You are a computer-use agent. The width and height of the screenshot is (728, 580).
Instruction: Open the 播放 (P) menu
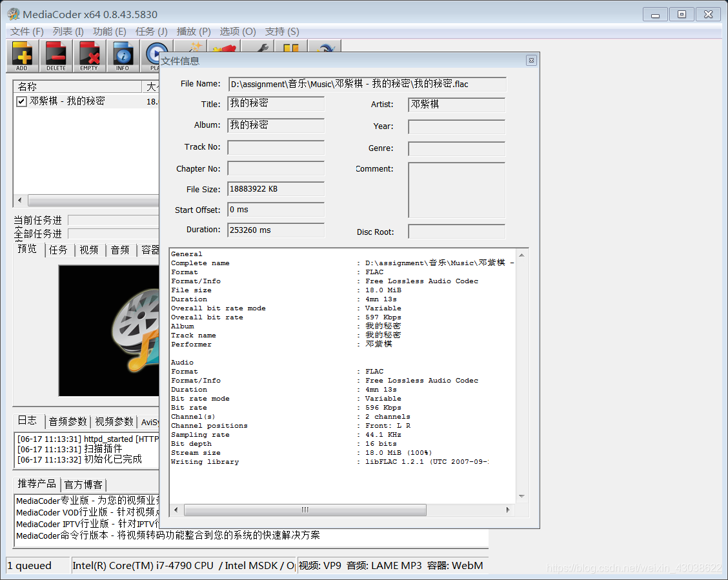click(194, 32)
